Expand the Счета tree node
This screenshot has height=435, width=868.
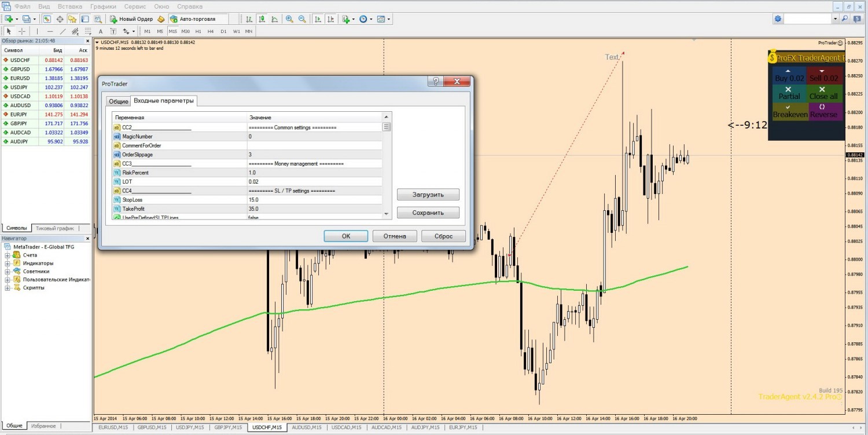pyautogui.click(x=8, y=255)
